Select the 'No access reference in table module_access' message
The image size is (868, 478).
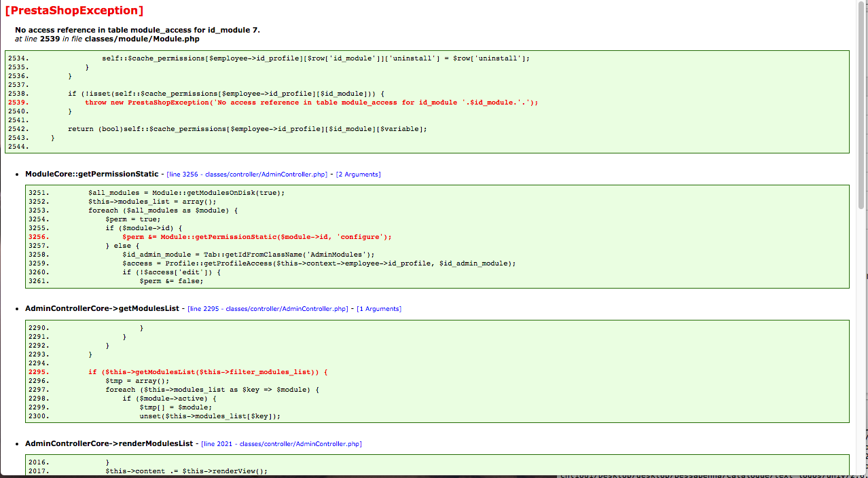(x=137, y=30)
